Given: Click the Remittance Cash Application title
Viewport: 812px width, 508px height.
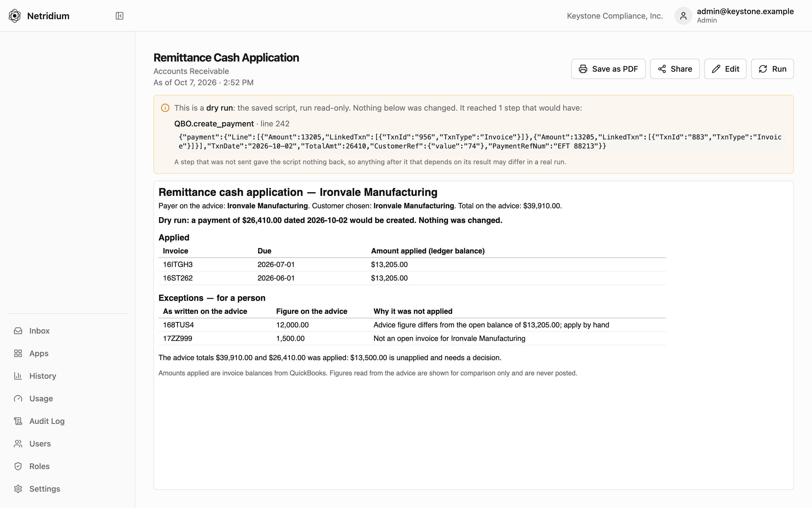Looking at the screenshot, I should (x=226, y=58).
